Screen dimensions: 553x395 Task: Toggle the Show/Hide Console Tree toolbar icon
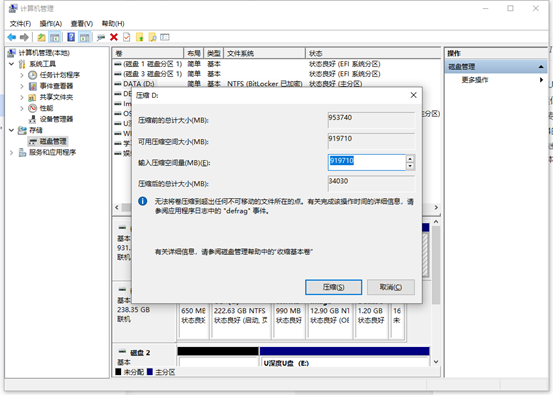click(x=55, y=37)
